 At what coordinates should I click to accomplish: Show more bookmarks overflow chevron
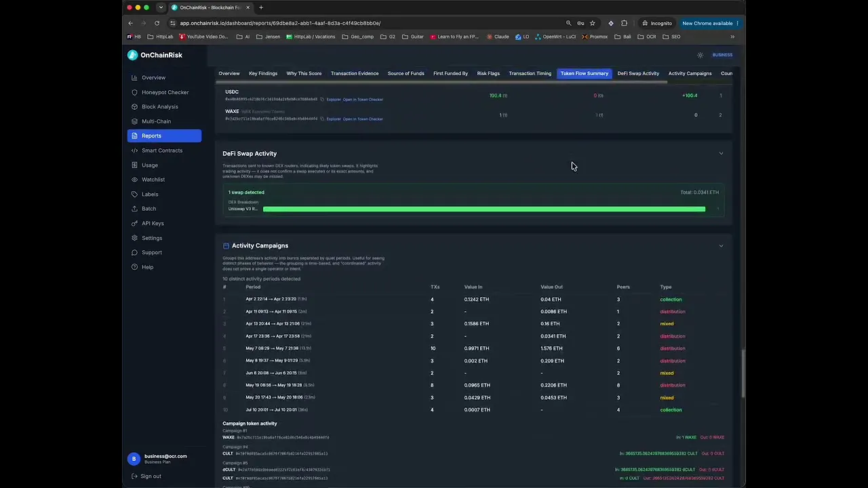732,37
